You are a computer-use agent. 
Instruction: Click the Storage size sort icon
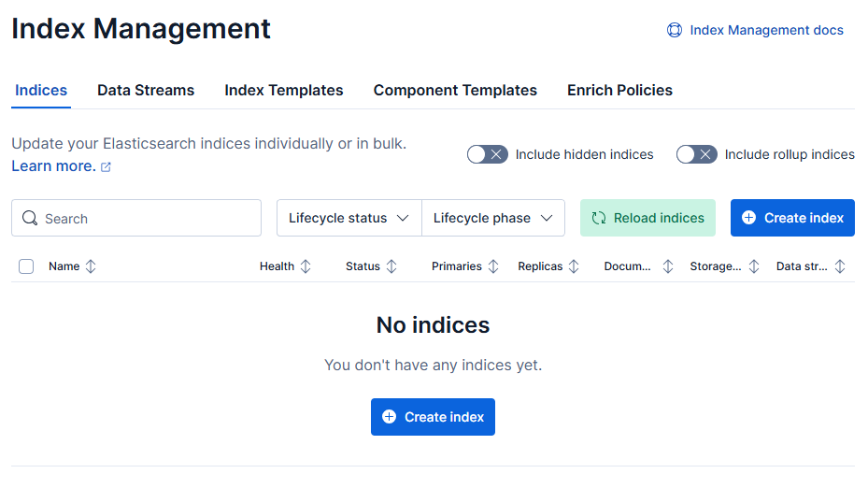click(754, 266)
